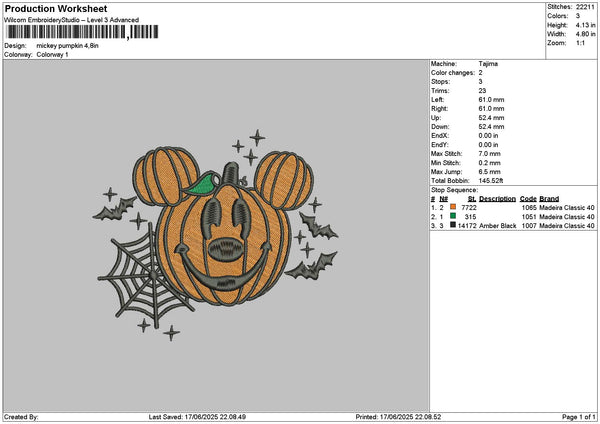
Task: Click the Min Stitch value '0.2 mm'
Action: click(x=489, y=163)
